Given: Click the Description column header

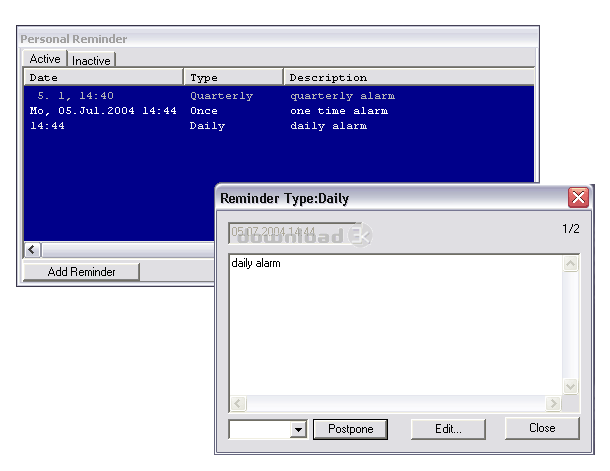Looking at the screenshot, I should coord(409,77).
